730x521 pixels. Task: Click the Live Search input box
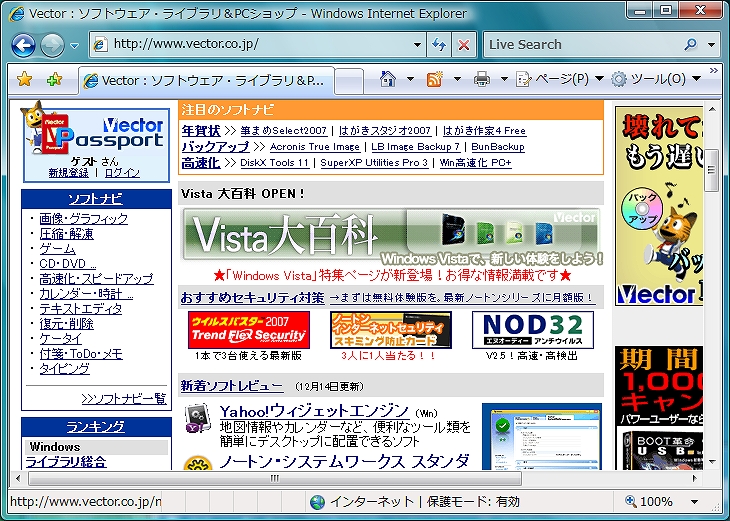tap(582, 45)
